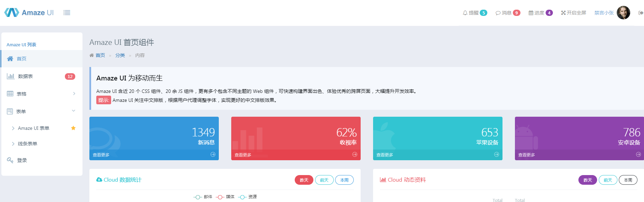Open 消息 messages menu
Viewport: 644px width, 202px height.
(x=508, y=13)
